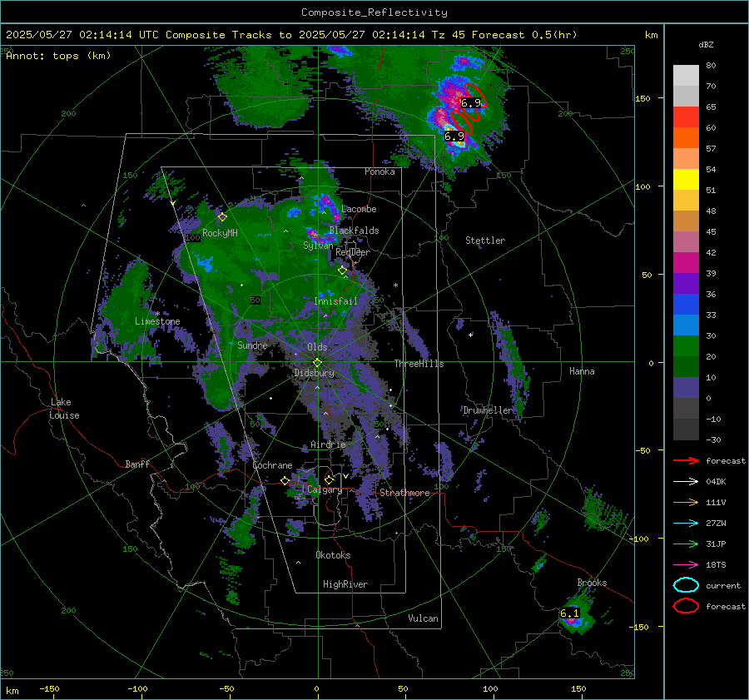Click the Olds city label
The width and height of the screenshot is (749, 700).
(317, 347)
